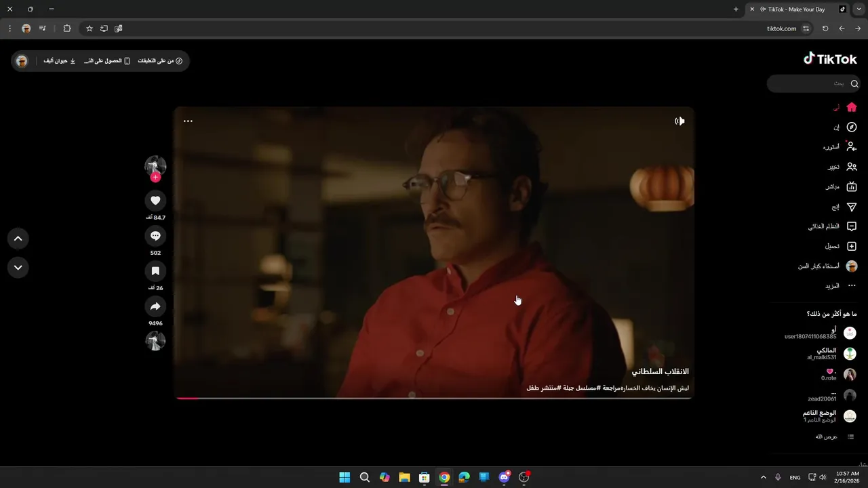868x488 pixels.
Task: Toggle the video volume speaker icon
Action: 679,121
